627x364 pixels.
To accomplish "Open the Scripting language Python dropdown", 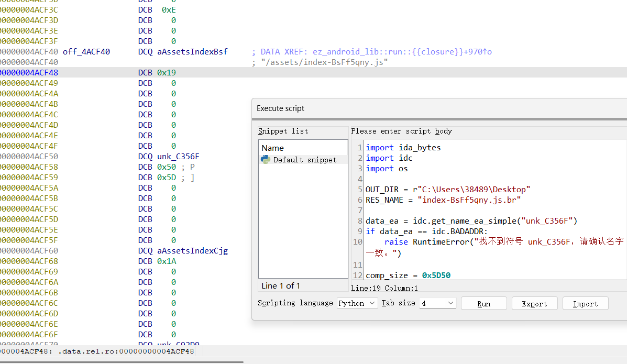I will (357, 303).
